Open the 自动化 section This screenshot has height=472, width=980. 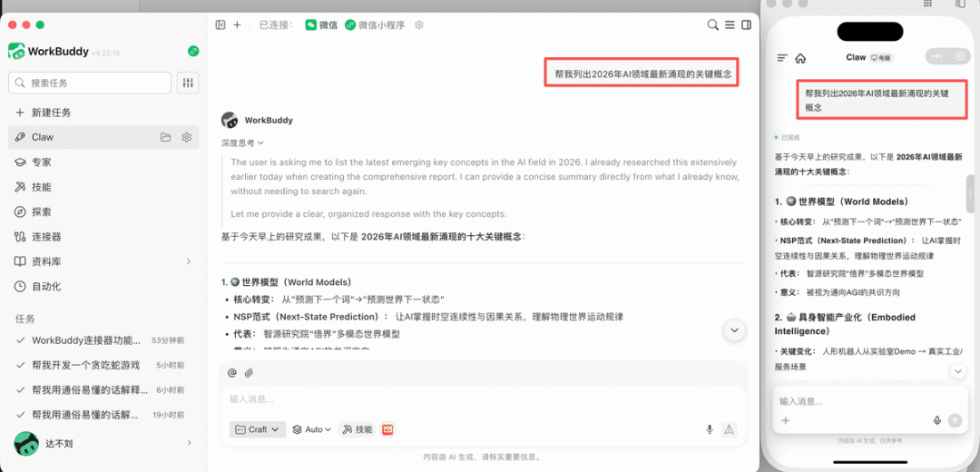tap(103, 286)
